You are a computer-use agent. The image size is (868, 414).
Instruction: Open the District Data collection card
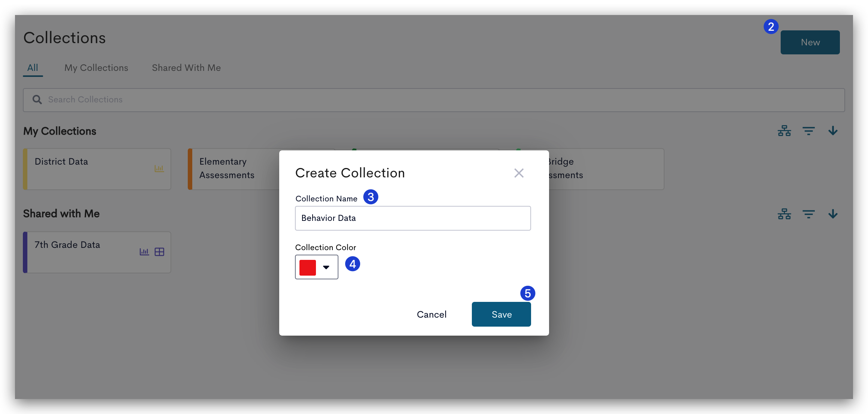click(97, 169)
